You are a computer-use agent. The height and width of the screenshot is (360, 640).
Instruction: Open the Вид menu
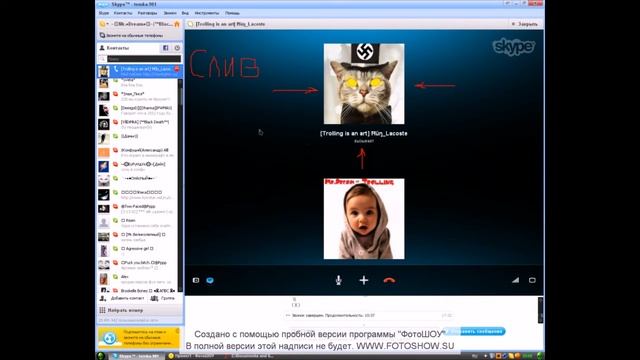[x=185, y=13]
